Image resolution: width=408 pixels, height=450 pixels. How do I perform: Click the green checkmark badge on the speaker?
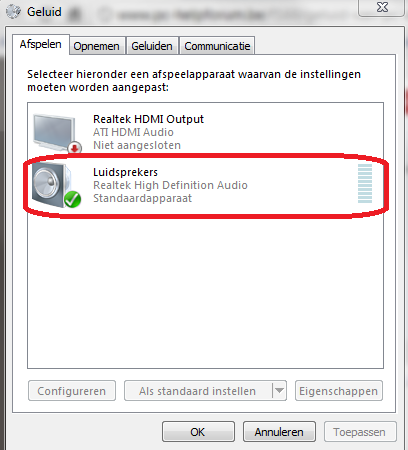[x=72, y=199]
